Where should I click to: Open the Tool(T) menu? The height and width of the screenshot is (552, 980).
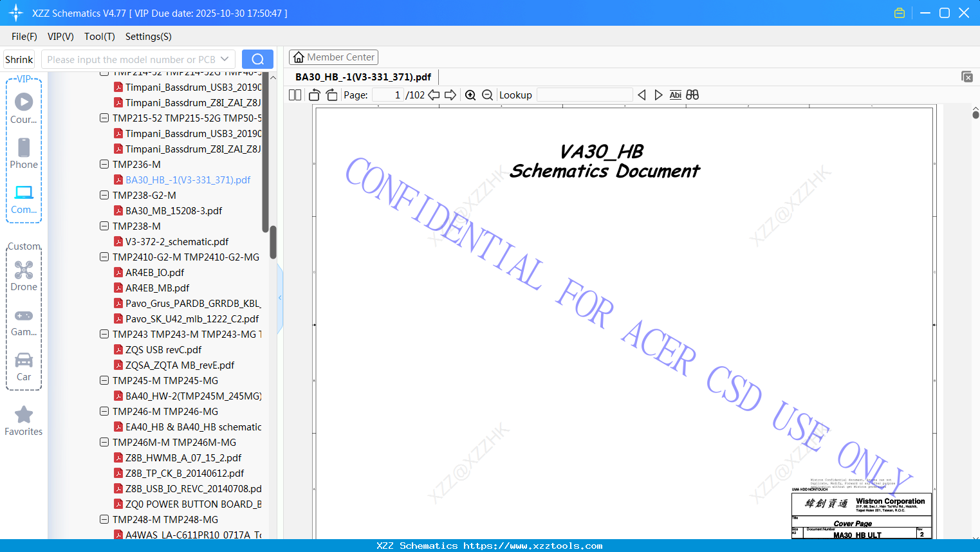[100, 37]
